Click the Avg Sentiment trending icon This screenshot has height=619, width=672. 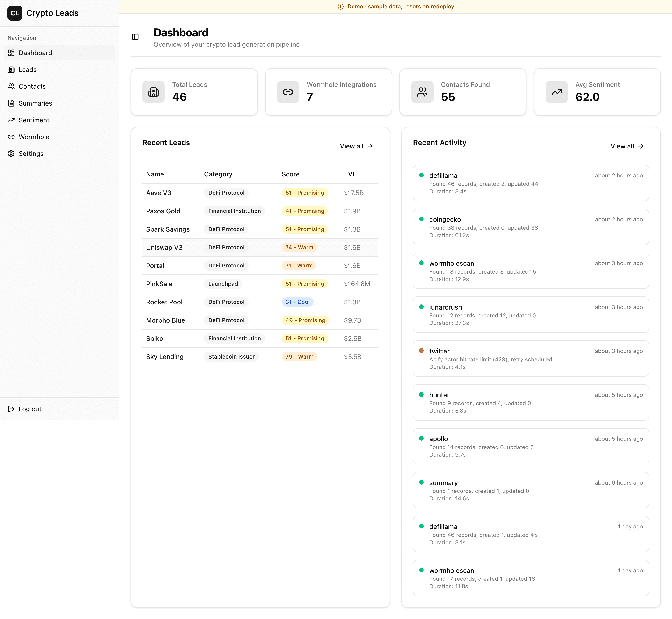coord(556,92)
